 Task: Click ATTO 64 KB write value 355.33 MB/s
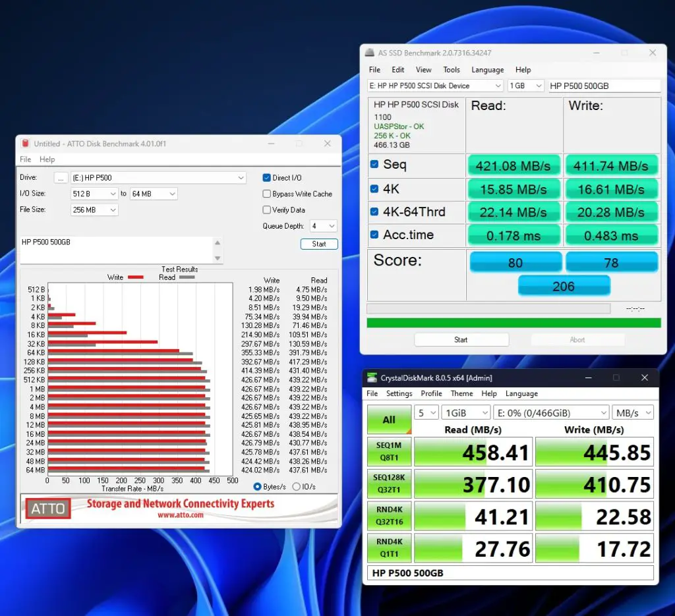click(260, 352)
